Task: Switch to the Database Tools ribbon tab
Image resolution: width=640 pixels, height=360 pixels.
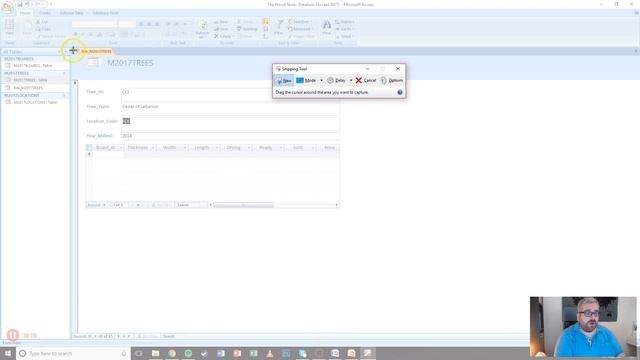Action: pos(105,13)
